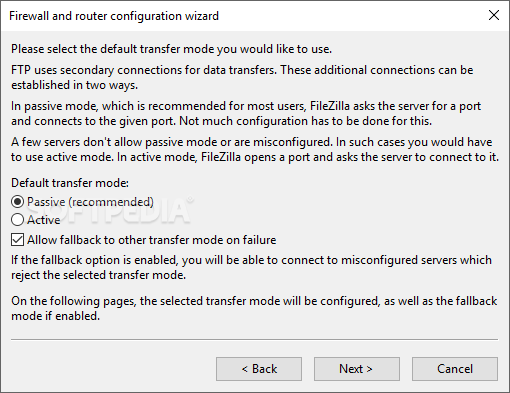Select the Passive (recommended) radio button

(x=17, y=202)
